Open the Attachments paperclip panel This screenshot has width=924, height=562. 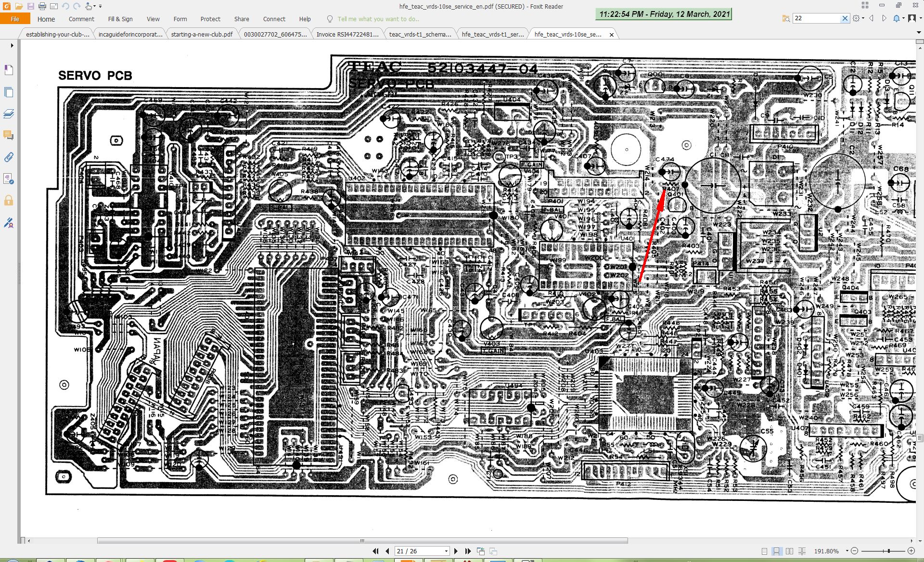[9, 157]
